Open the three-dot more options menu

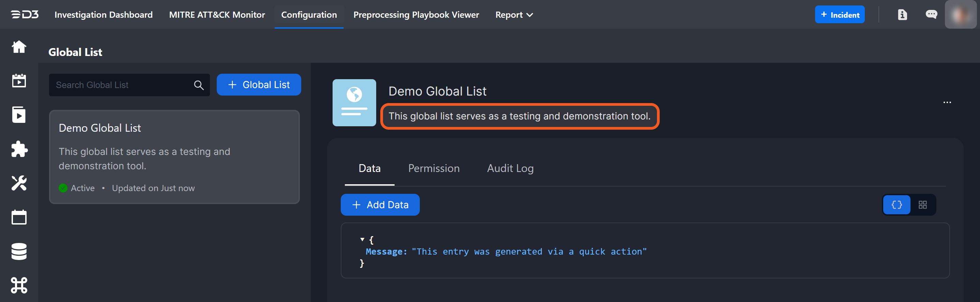click(x=947, y=102)
